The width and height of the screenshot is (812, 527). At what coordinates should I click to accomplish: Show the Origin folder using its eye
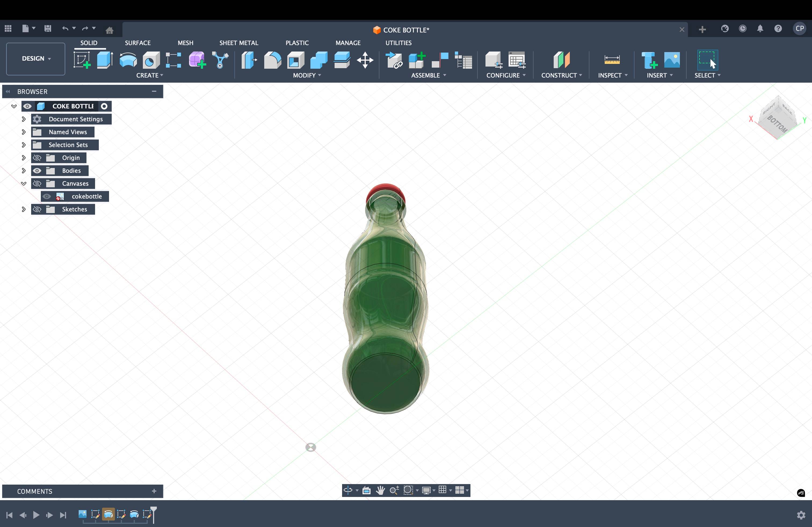pyautogui.click(x=37, y=158)
